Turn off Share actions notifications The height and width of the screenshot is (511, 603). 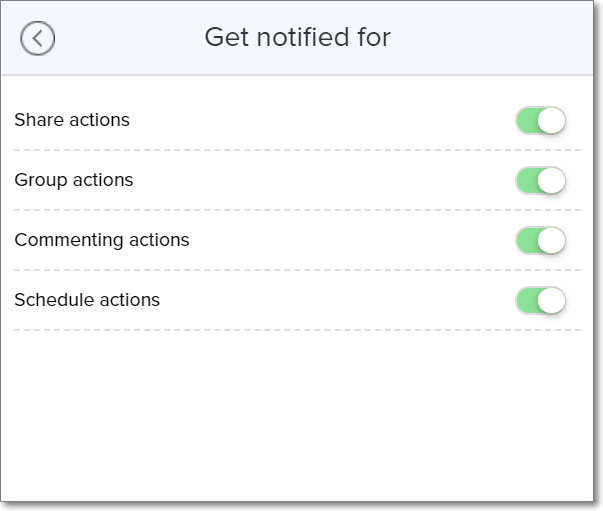[541, 121]
